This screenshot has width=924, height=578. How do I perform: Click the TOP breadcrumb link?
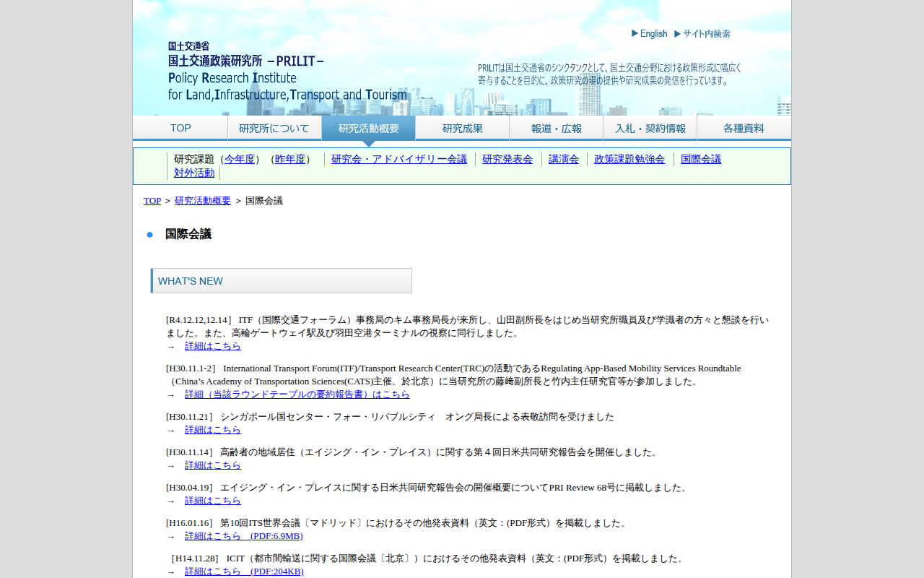click(152, 201)
